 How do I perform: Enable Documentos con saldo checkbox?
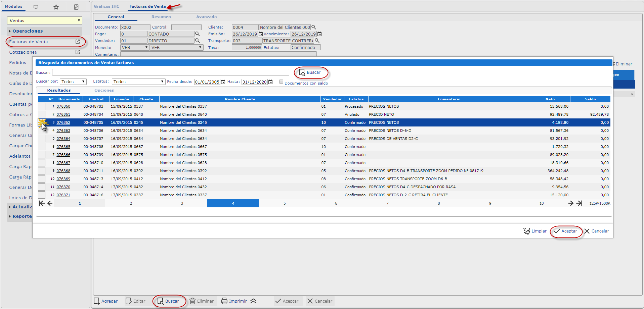[281, 82]
